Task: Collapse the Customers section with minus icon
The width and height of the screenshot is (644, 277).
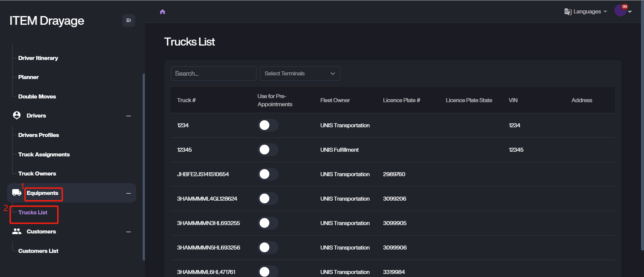Action: (128, 232)
